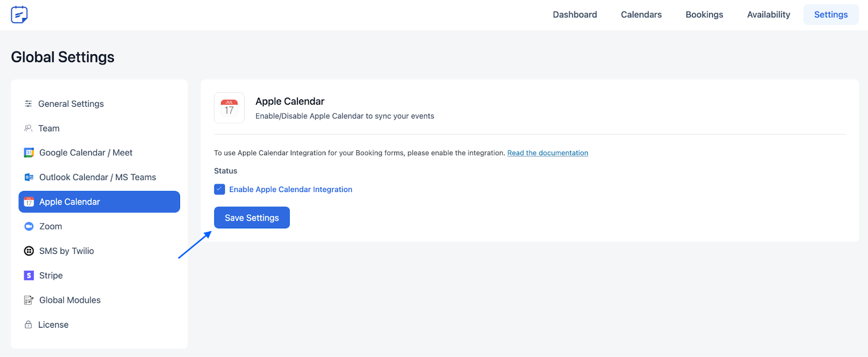This screenshot has width=868, height=357.
Task: Click the Team people icon
Action: 28,128
